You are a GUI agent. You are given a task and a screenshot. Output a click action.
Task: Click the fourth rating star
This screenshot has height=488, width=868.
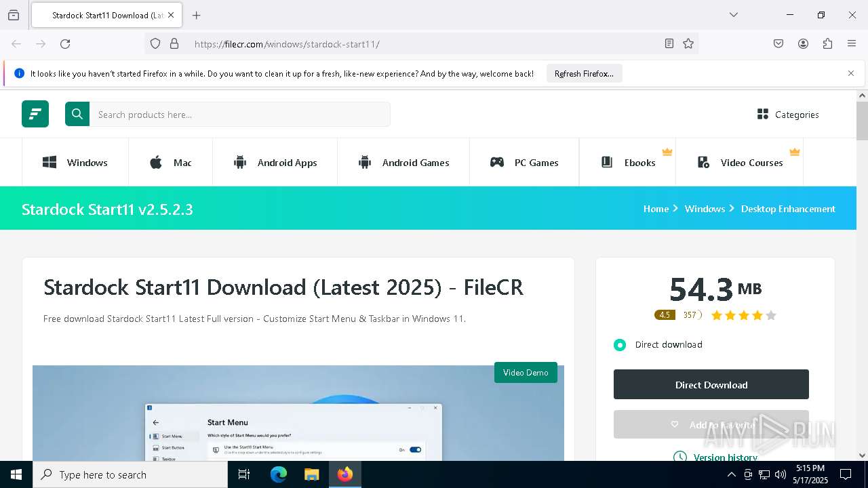click(x=757, y=315)
